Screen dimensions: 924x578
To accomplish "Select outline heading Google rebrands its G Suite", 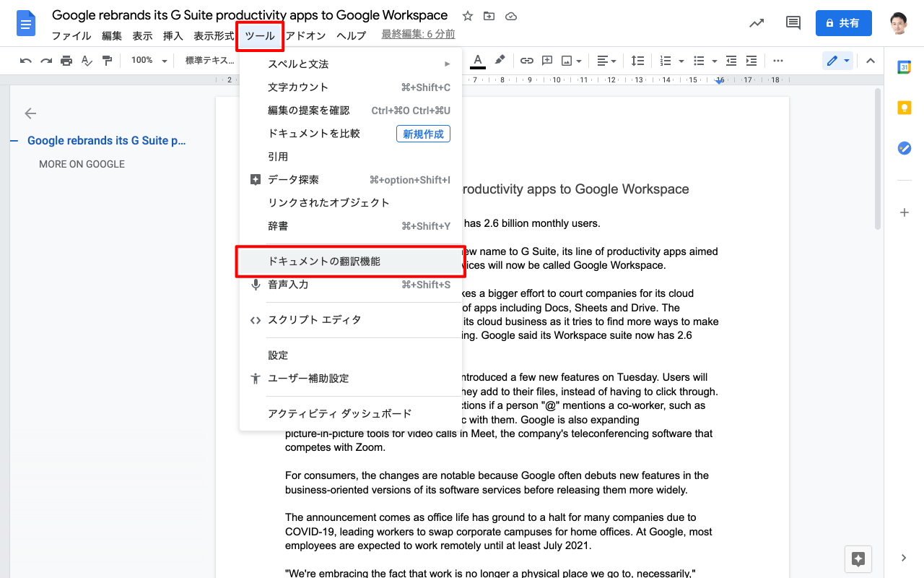I will (x=107, y=141).
